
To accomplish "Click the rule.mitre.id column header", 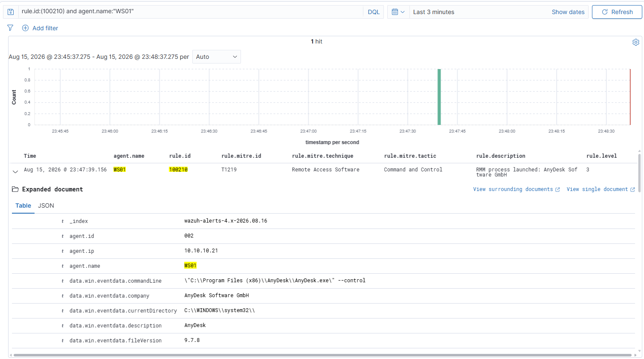I will coord(241,156).
